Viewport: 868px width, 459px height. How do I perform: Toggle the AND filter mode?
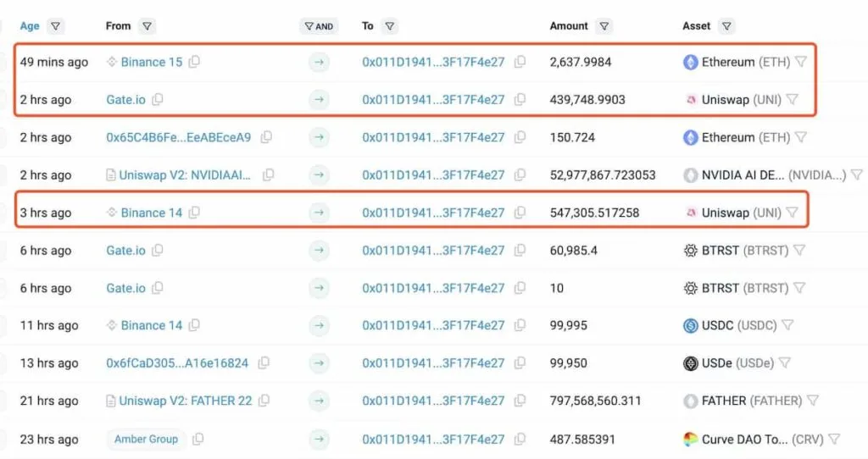pyautogui.click(x=318, y=26)
